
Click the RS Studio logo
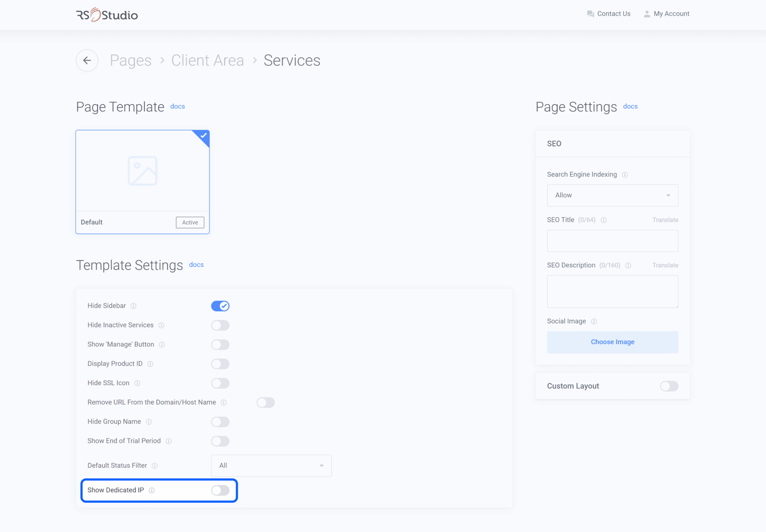tap(107, 15)
